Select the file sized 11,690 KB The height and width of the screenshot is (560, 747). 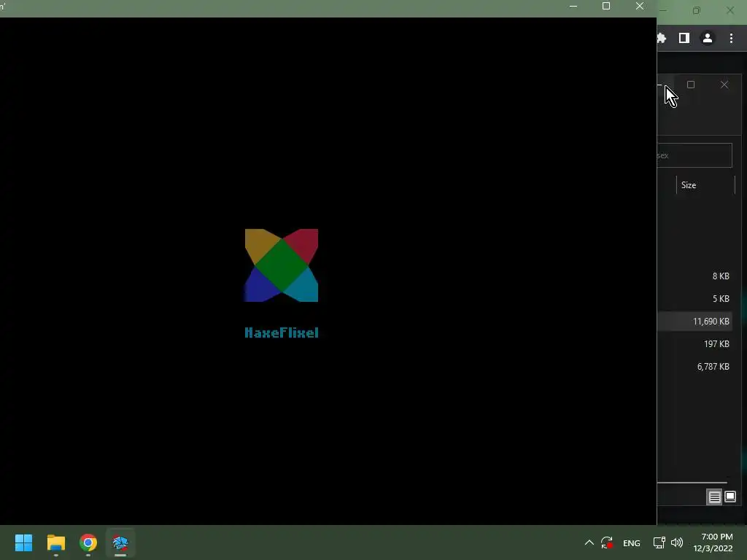click(694, 322)
